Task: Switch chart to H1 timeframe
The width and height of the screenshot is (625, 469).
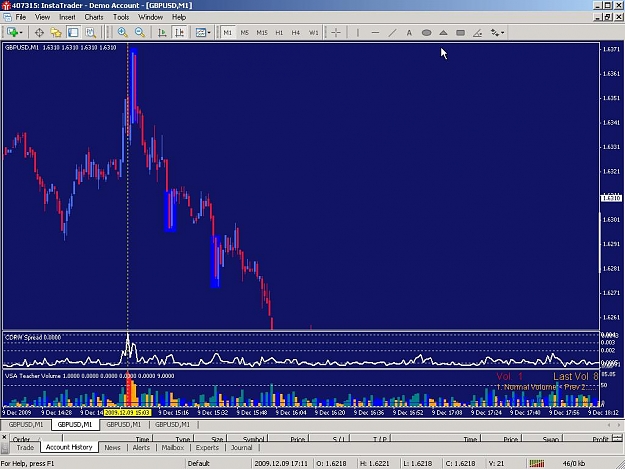Action: pos(279,33)
